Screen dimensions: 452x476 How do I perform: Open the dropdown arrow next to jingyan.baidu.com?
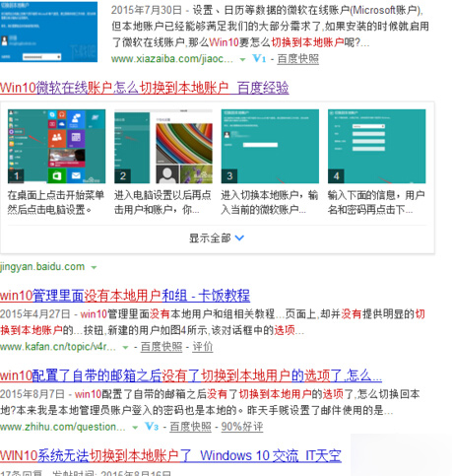click(x=94, y=267)
